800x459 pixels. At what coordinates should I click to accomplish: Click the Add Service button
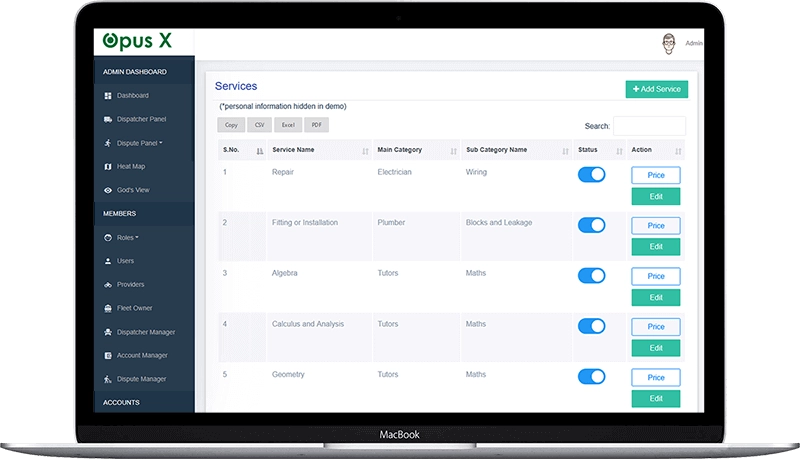(657, 89)
